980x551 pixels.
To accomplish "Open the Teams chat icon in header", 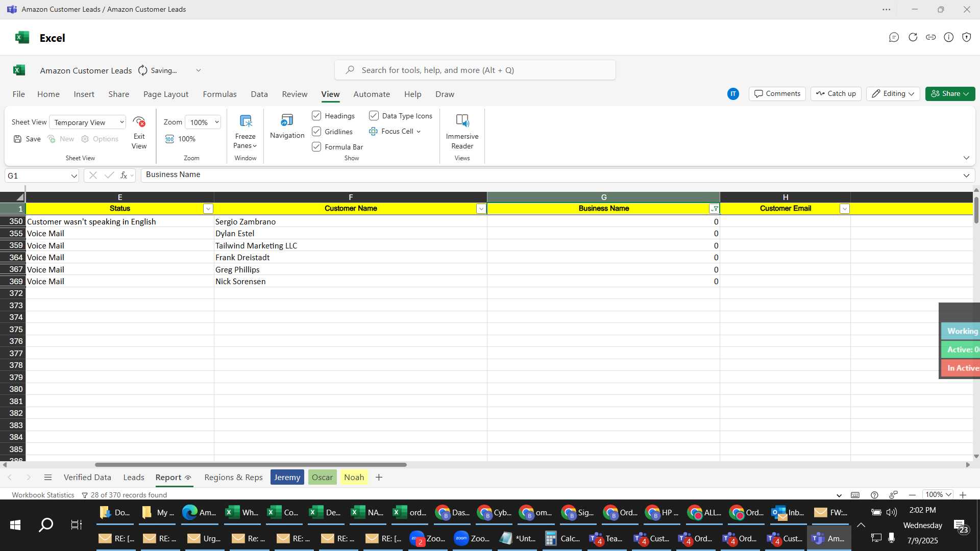I will point(894,37).
